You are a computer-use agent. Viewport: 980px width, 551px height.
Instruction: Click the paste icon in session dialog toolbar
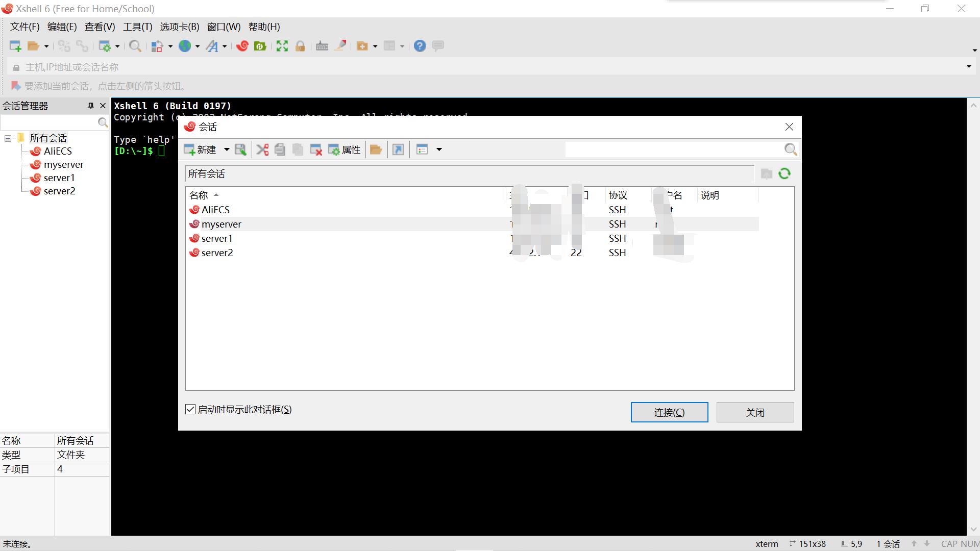coord(298,149)
